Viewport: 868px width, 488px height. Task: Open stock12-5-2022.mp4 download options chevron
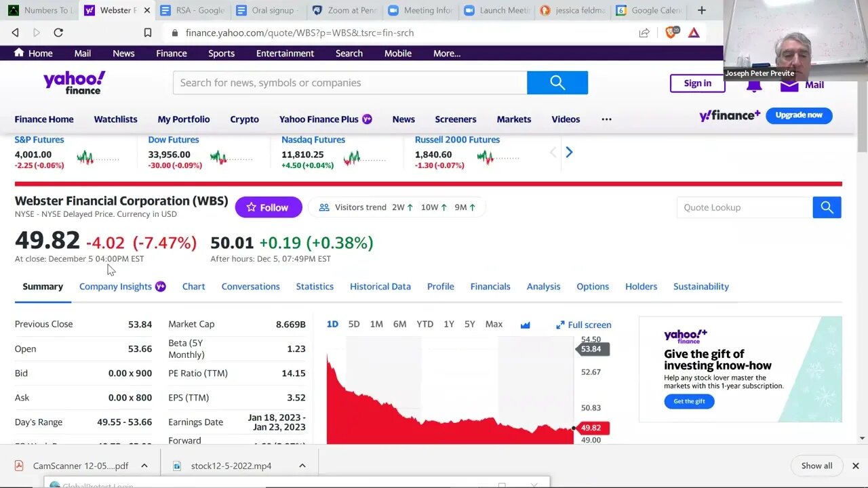point(302,466)
